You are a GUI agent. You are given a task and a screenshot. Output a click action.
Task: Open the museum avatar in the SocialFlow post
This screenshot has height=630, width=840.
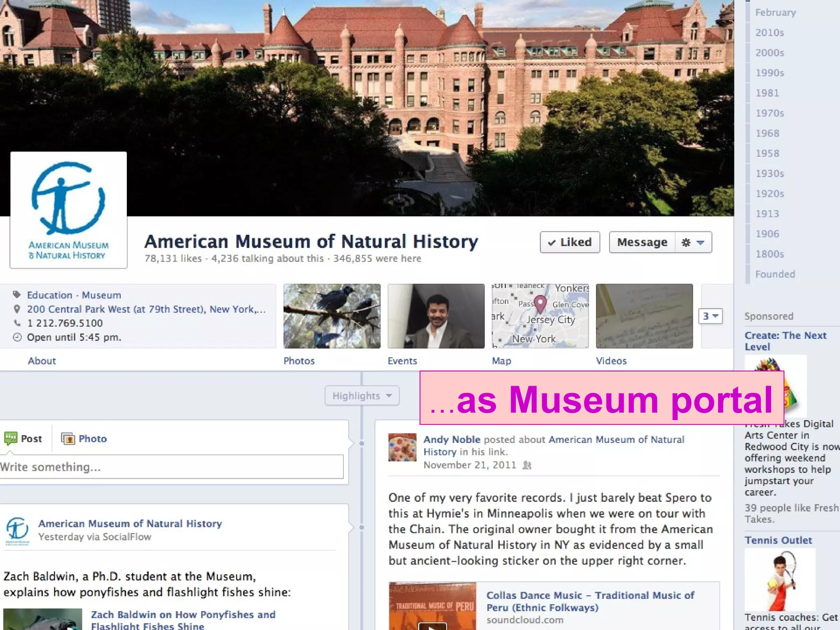click(18, 531)
